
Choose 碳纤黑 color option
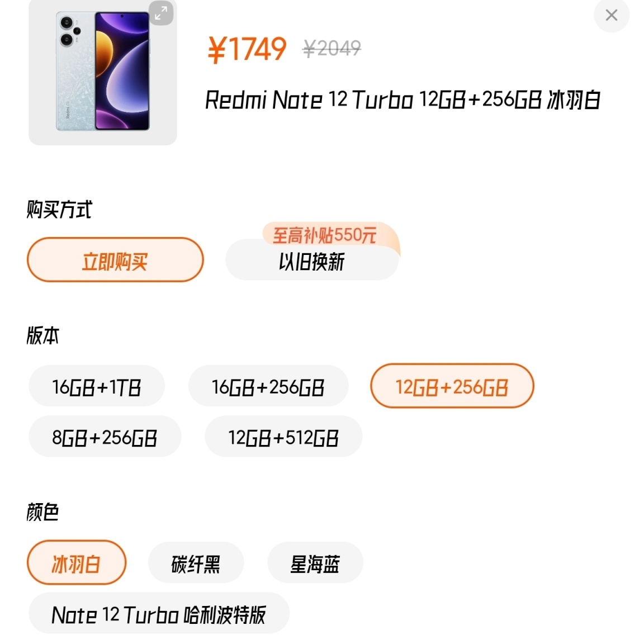click(196, 563)
